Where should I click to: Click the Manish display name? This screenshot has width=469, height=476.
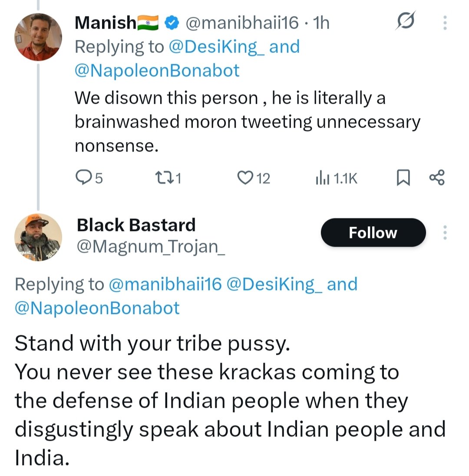[106, 23]
